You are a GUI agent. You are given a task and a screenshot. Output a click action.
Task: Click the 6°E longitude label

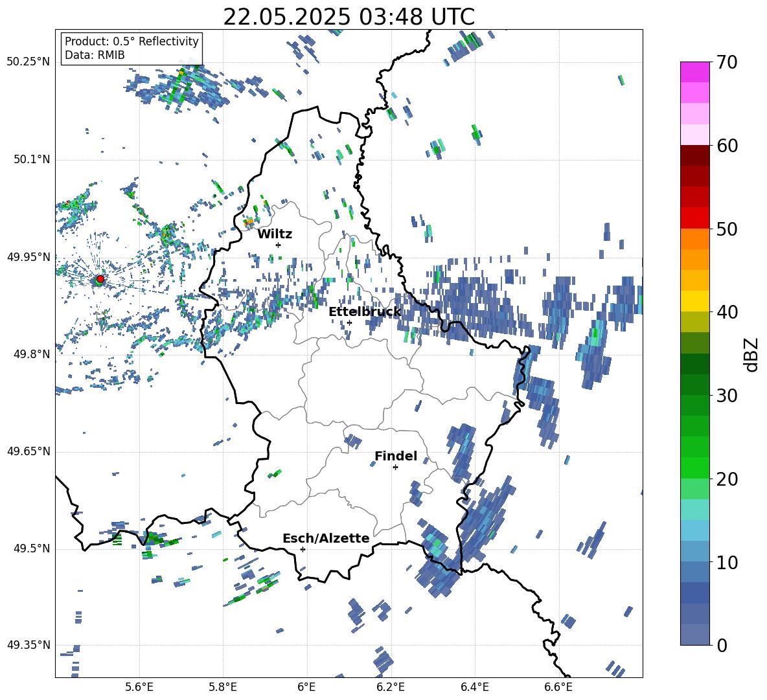[306, 687]
